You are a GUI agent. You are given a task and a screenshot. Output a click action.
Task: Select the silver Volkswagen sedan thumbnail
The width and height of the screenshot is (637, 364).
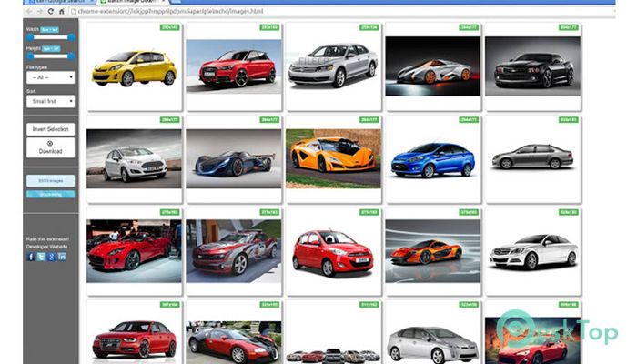(x=333, y=65)
